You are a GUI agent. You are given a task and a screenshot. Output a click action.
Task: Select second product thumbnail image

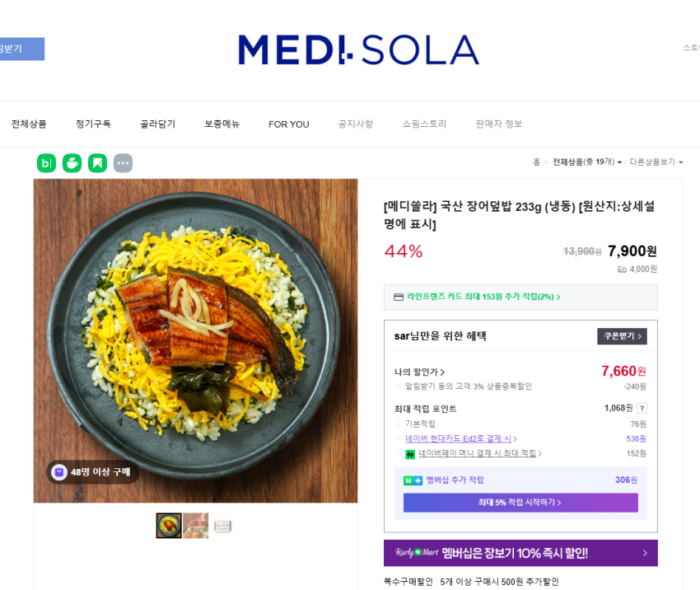195,526
